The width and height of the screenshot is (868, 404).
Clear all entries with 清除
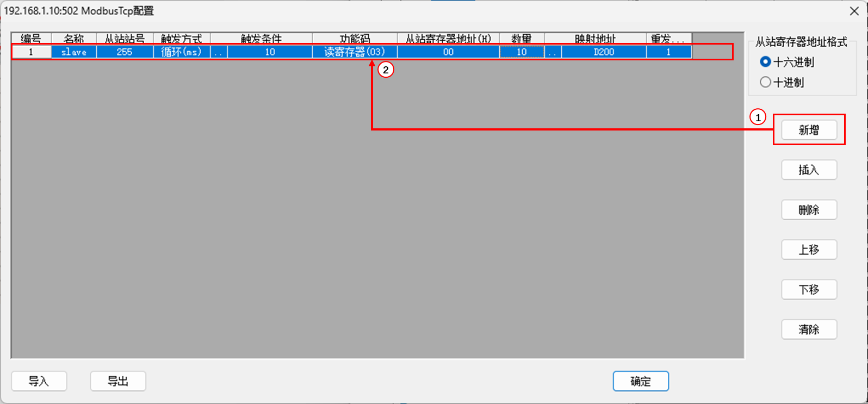click(809, 330)
